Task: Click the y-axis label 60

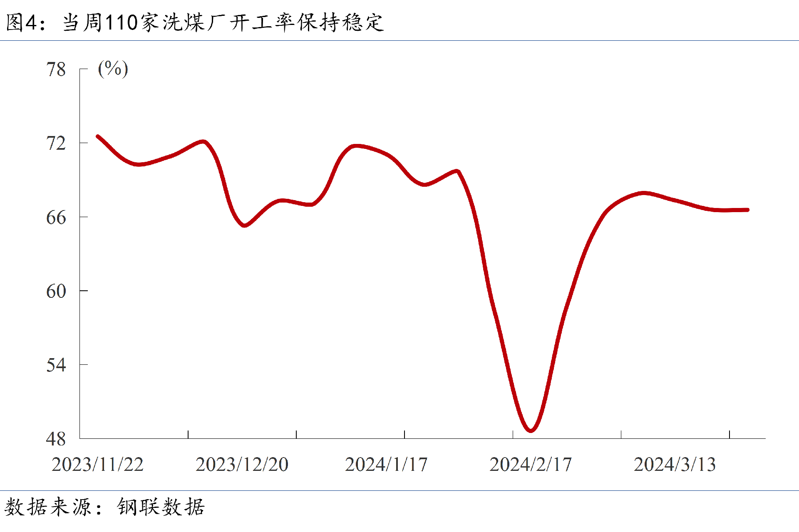Action: [x=56, y=291]
